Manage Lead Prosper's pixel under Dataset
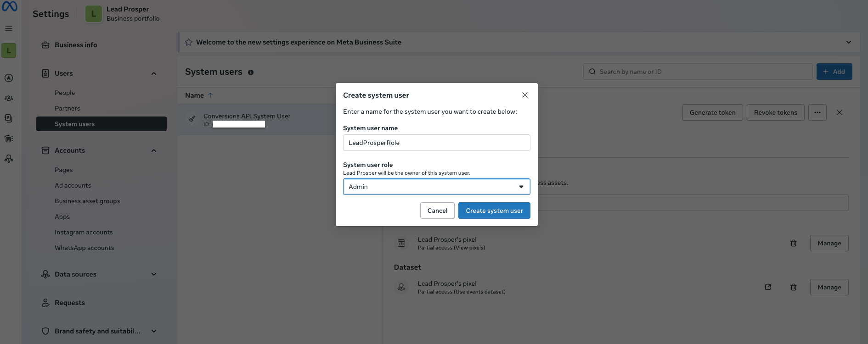The height and width of the screenshot is (344, 868). coord(829,287)
